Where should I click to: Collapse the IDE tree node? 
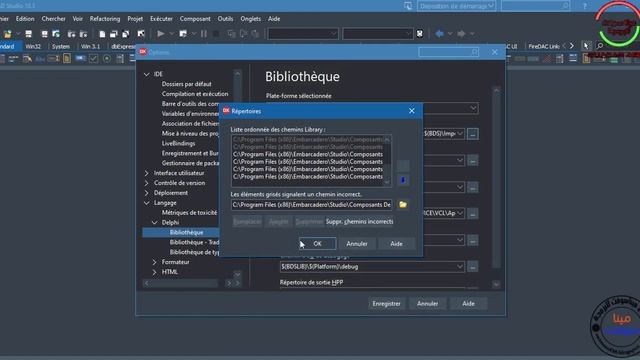pyautogui.click(x=147, y=74)
